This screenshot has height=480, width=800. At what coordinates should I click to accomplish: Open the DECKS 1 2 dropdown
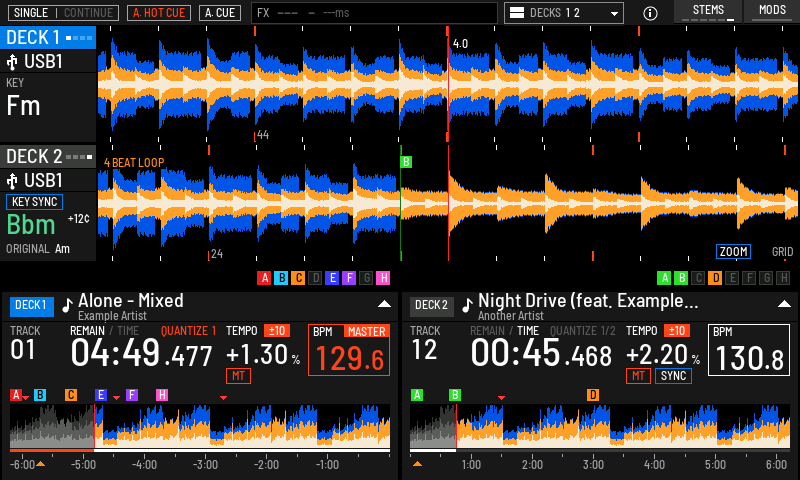(564, 13)
